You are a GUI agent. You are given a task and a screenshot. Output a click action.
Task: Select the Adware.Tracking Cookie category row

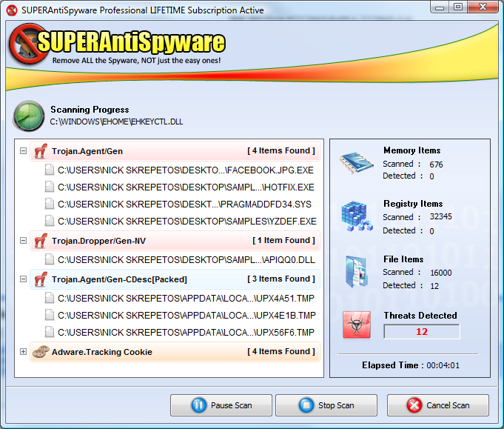pyautogui.click(x=175, y=352)
